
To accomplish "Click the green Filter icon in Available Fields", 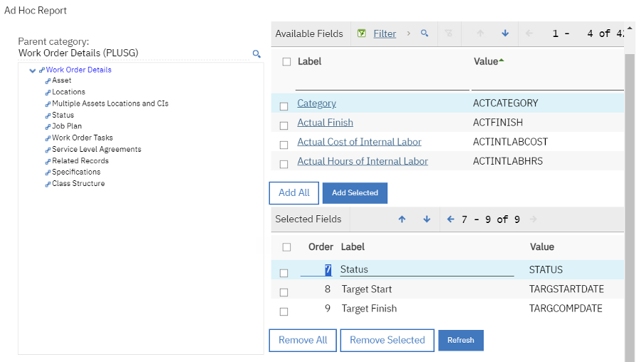I will tap(362, 33).
